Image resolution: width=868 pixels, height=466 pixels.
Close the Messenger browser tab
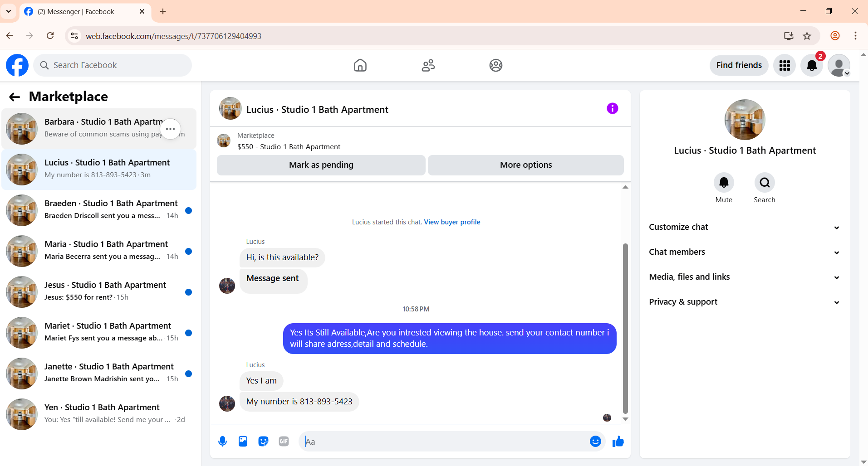pyautogui.click(x=142, y=11)
